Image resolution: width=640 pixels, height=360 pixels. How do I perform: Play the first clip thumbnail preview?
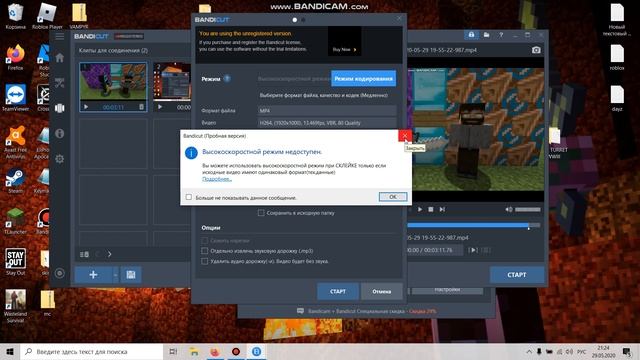[x=86, y=107]
